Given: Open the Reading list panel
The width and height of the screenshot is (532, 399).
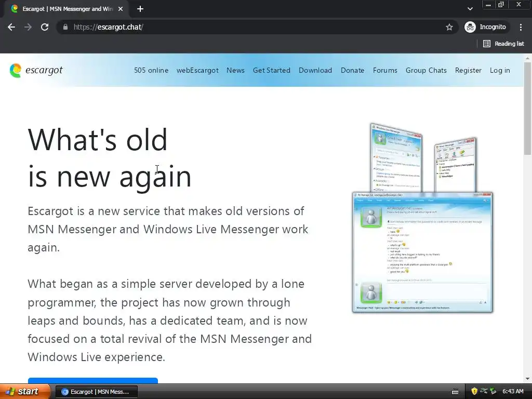Looking at the screenshot, I should click(503, 44).
